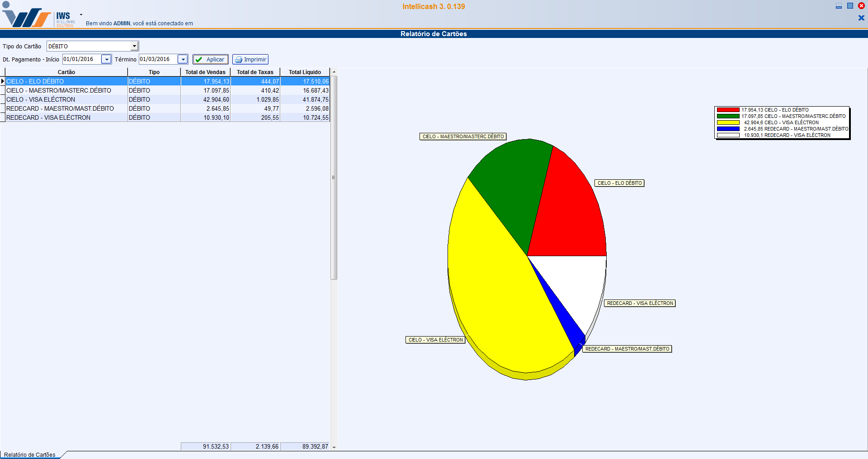
Task: Print the report with Imprimir button
Action: click(x=250, y=59)
